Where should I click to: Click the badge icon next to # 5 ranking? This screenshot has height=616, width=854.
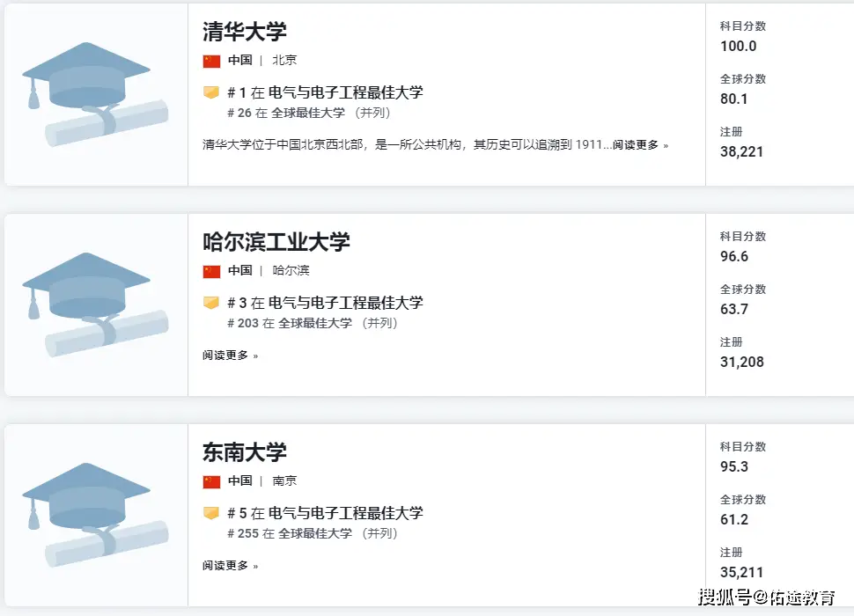[x=211, y=513]
